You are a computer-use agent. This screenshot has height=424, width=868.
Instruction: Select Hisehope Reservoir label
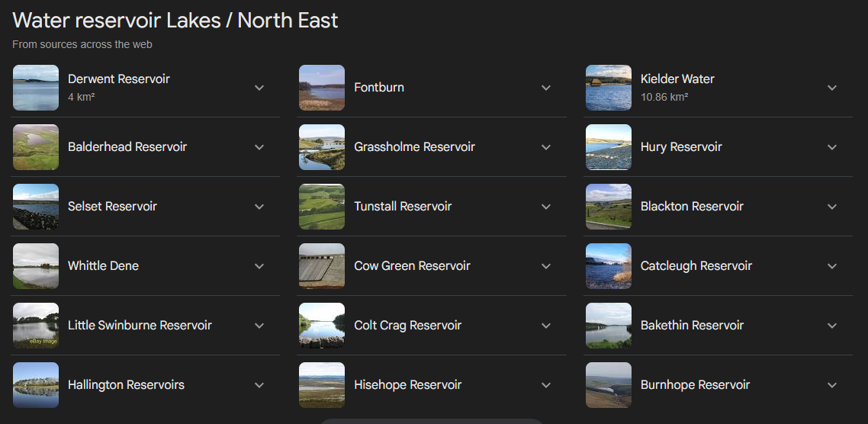pos(407,385)
